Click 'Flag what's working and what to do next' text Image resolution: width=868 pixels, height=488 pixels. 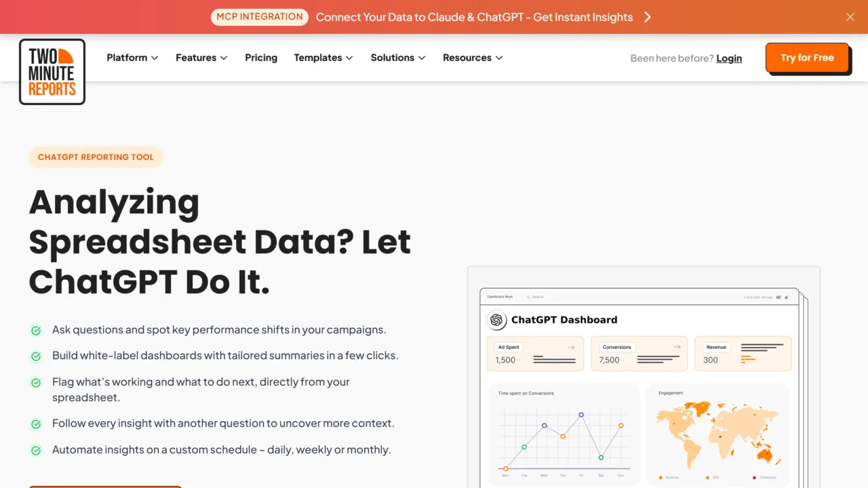tap(201, 390)
